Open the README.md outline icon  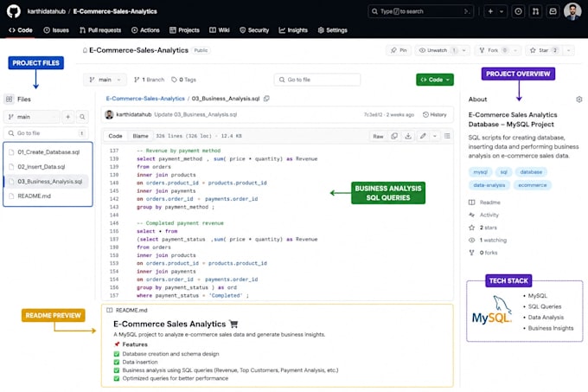click(x=110, y=310)
